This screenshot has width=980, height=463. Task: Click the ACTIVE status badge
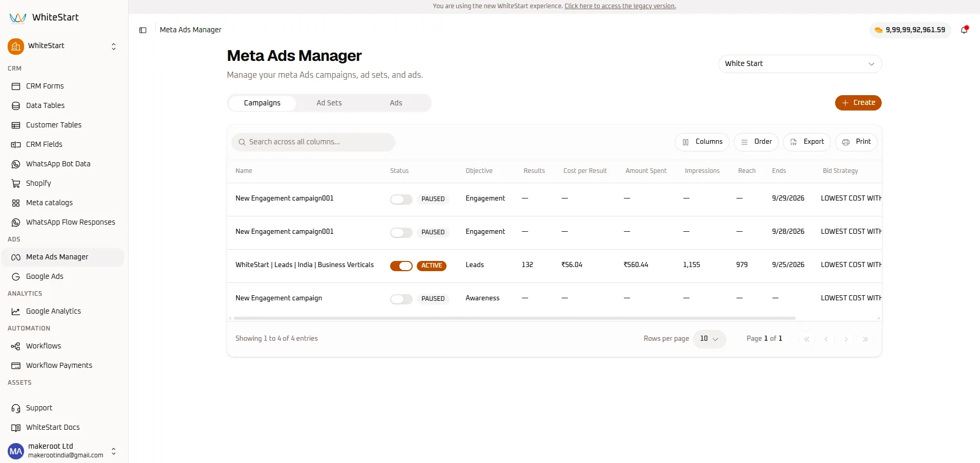(x=432, y=266)
